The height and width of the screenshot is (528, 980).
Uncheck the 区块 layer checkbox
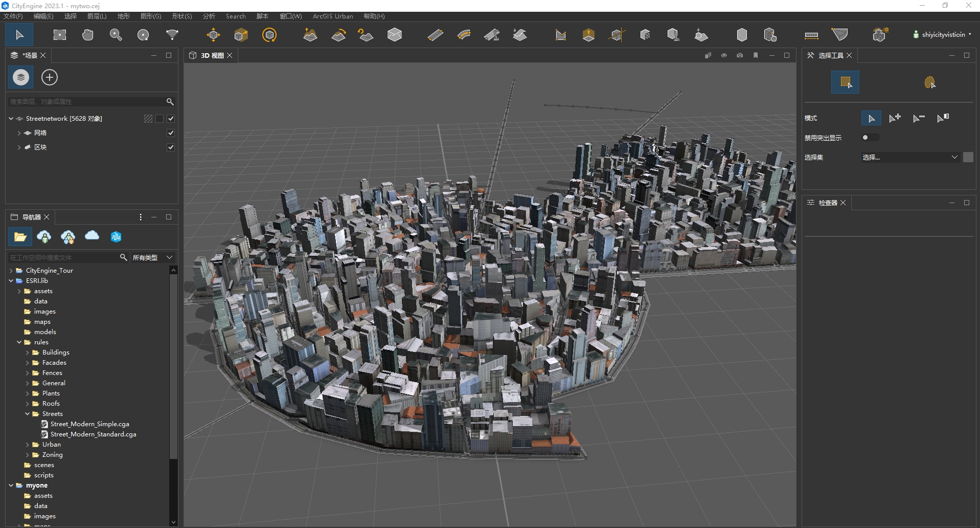[x=171, y=147]
